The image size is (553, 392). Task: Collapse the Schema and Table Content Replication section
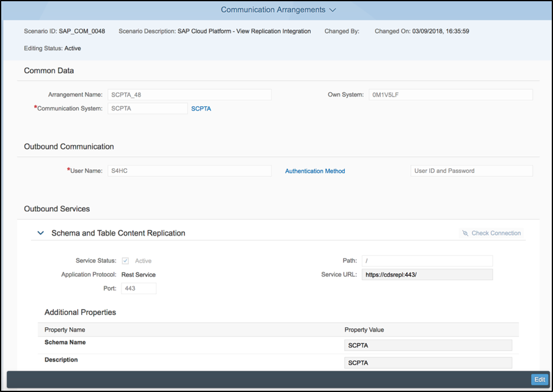tap(40, 233)
